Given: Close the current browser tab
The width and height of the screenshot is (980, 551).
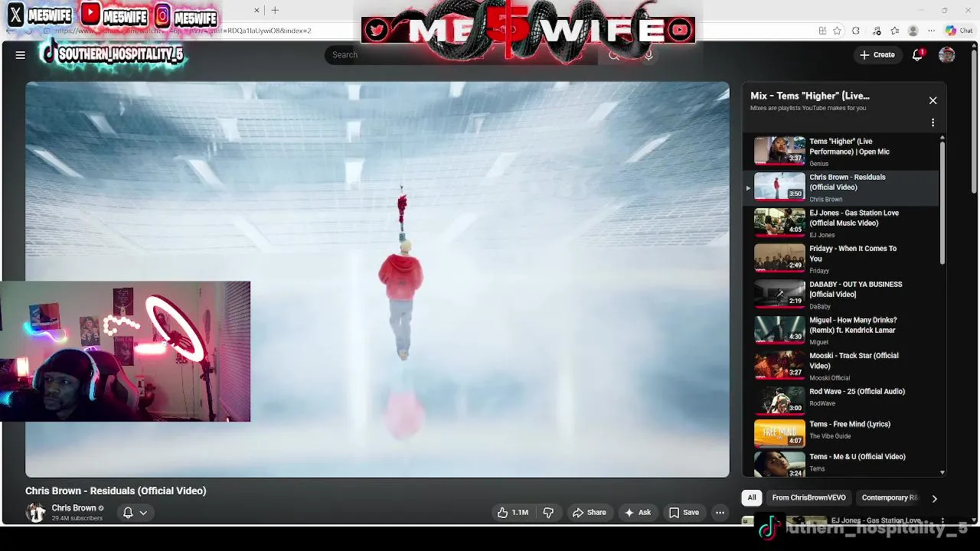Looking at the screenshot, I should pos(257,10).
